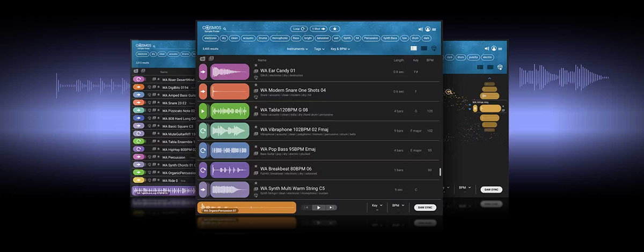Click the DAW SYNC button in front window
The image size is (644, 252).
click(425, 207)
